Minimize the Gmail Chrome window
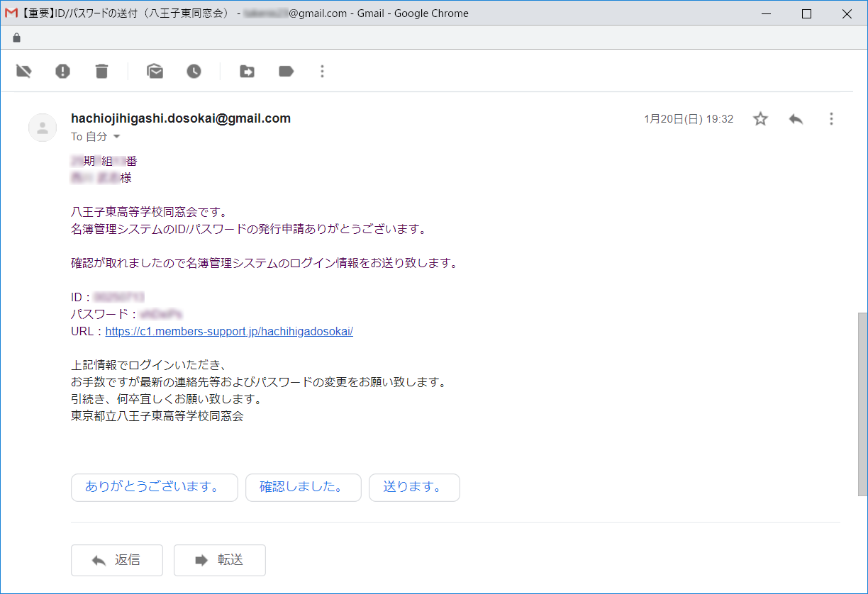This screenshot has height=594, width=868. point(766,13)
